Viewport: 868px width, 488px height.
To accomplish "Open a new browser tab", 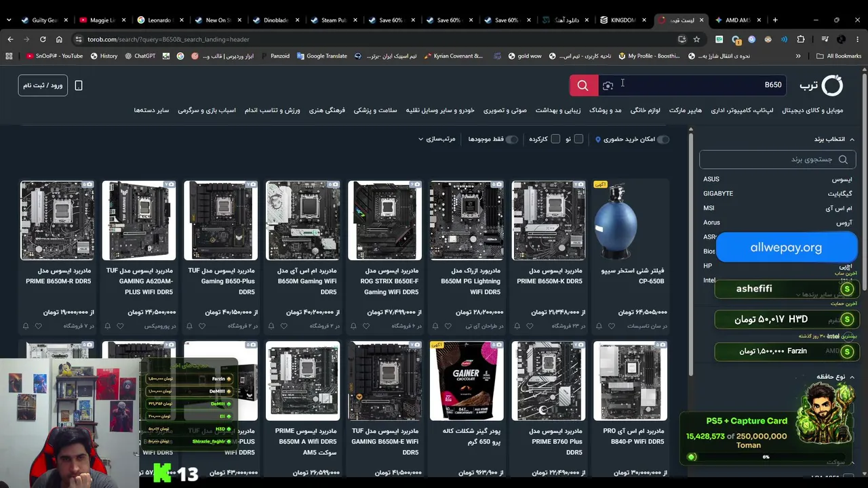I will coord(775,20).
